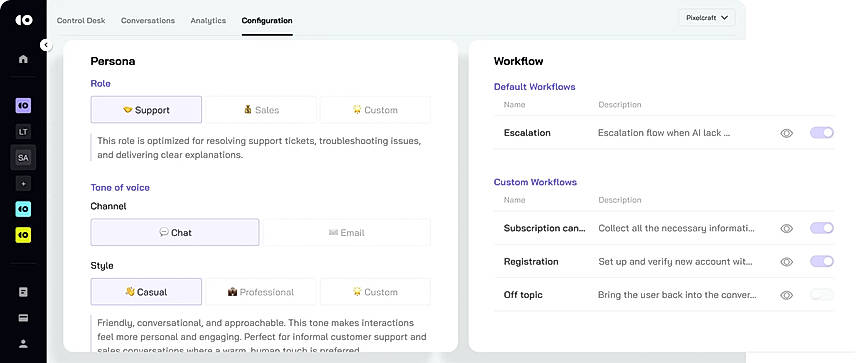Click 'Escalation flow when AI lack' description
This screenshot has width=864, height=363.
[664, 133]
